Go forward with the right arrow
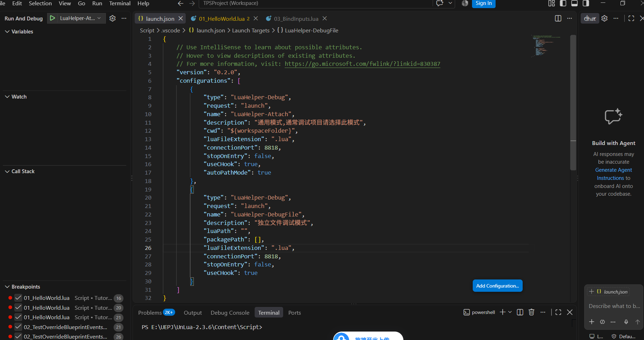Image resolution: width=644 pixels, height=340 pixels. pos(192,4)
